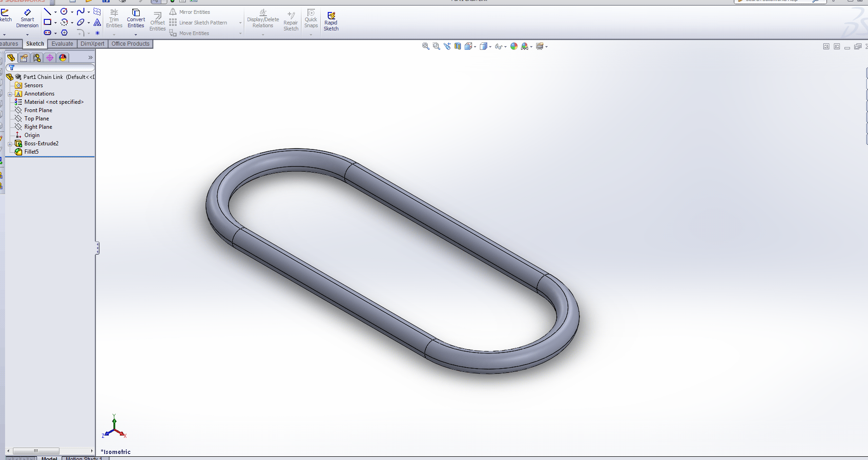Image resolution: width=868 pixels, height=460 pixels.
Task: Select Front Plane in tree
Action: (34, 110)
